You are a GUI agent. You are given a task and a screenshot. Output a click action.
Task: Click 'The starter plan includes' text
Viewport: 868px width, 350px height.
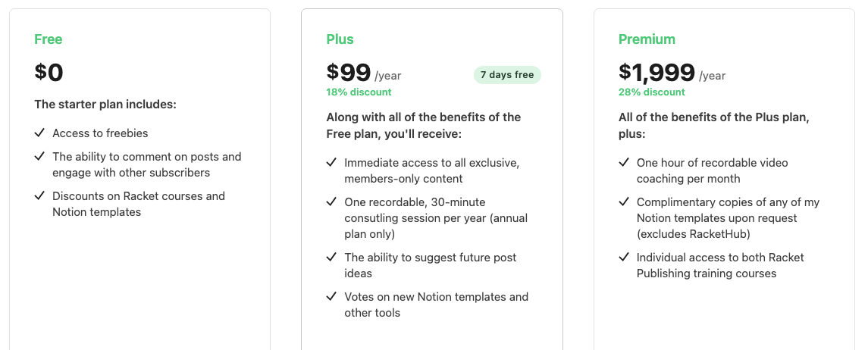pos(105,104)
